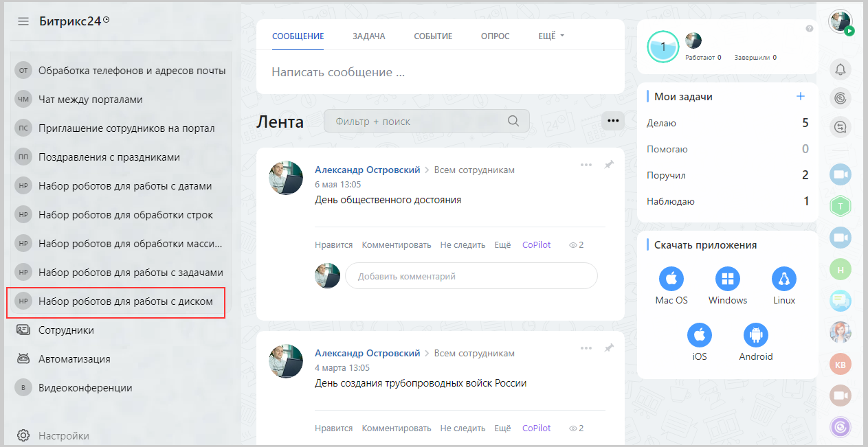
Task: Open CoPilot on the first feed post
Action: coord(536,244)
